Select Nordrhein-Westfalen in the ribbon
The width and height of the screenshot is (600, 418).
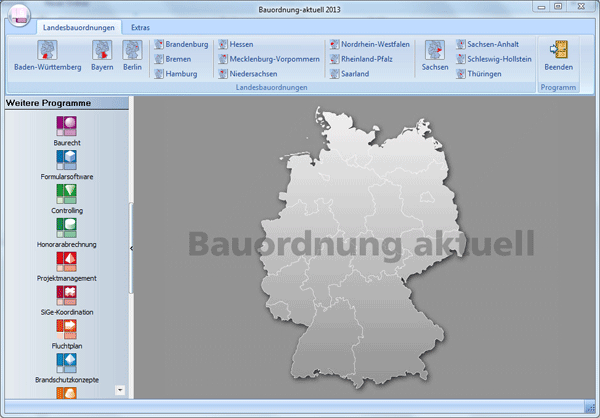370,44
